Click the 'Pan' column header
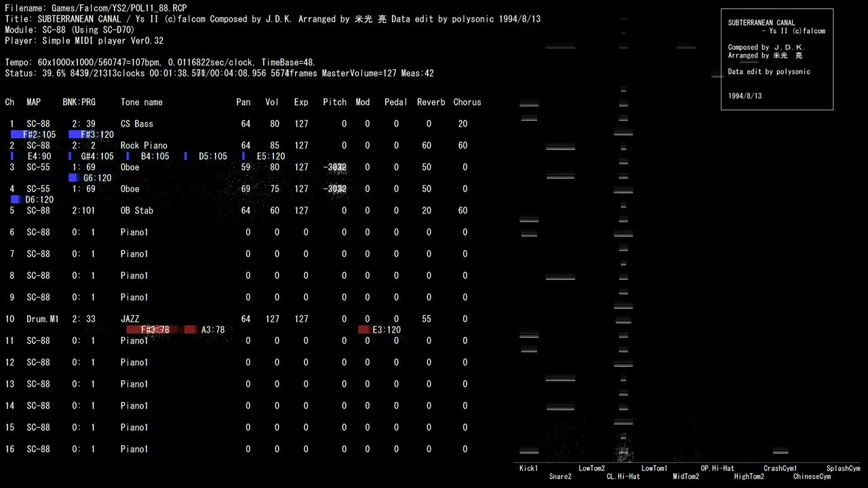 click(243, 102)
